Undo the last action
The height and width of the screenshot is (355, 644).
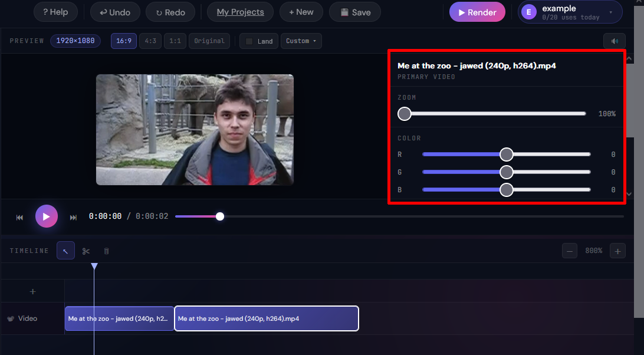pos(115,12)
